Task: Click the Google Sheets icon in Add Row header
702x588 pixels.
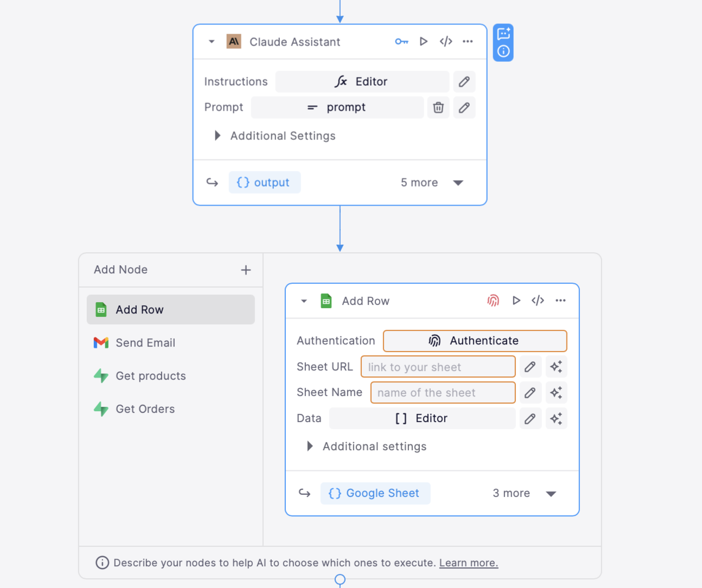Action: point(326,301)
